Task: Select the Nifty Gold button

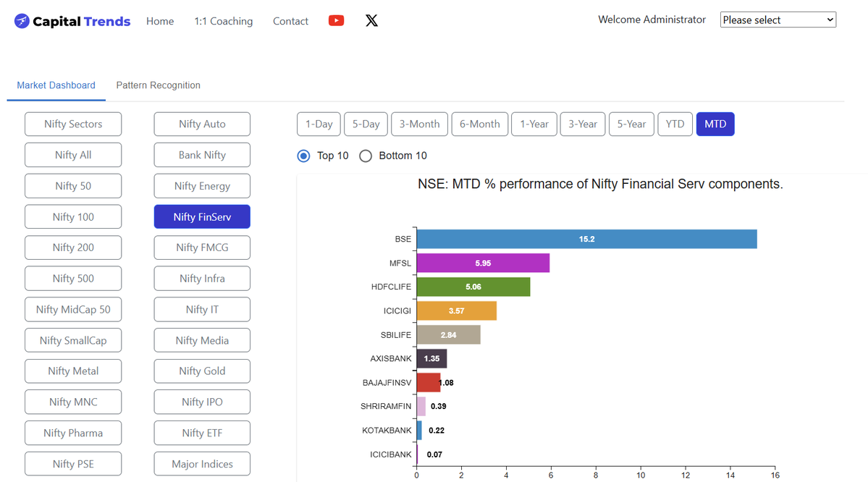Action: pos(202,371)
